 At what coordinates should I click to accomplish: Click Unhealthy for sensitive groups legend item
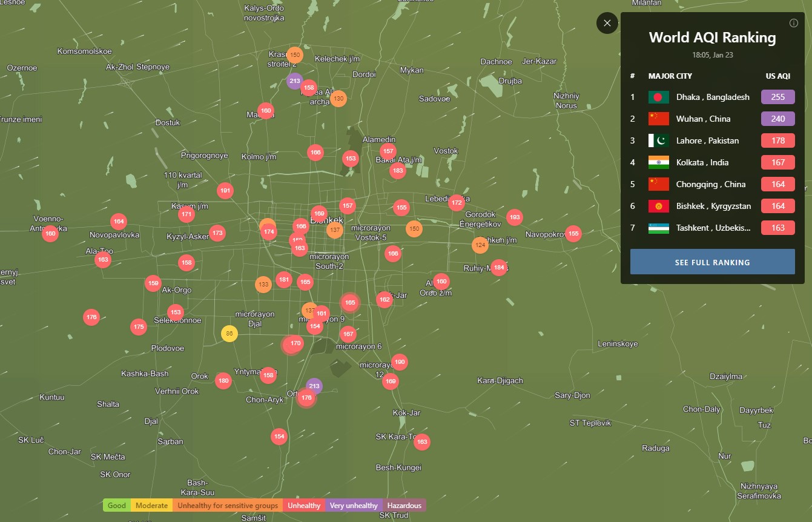228,506
